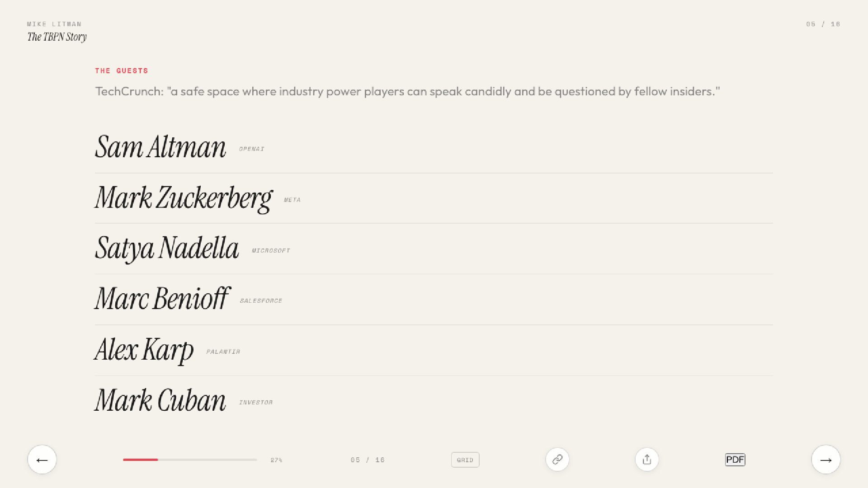868x488 pixels.
Task: Download the deck via the PDF icon
Action: [x=735, y=460]
